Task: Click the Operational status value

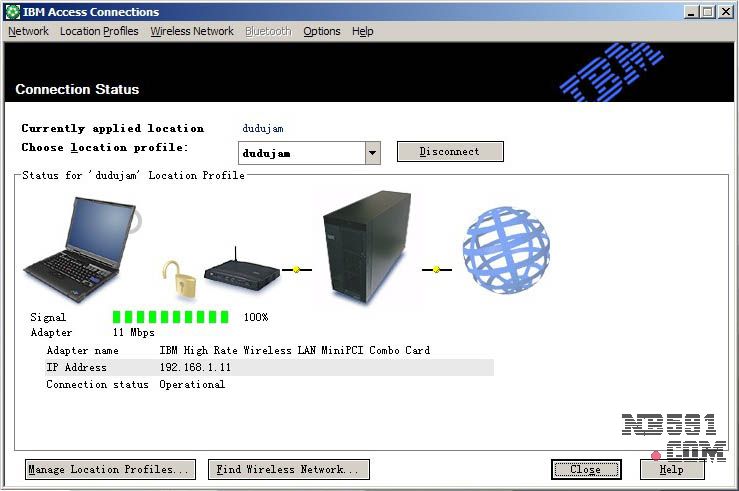Action: pos(192,385)
